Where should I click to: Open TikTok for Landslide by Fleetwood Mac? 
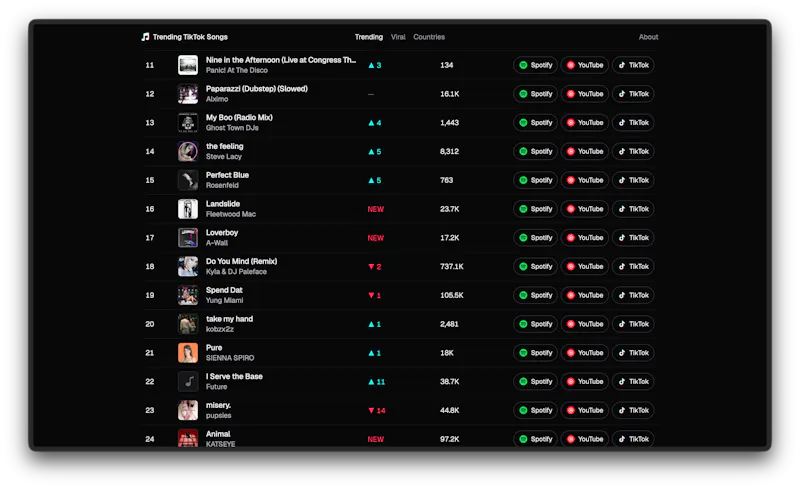633,209
